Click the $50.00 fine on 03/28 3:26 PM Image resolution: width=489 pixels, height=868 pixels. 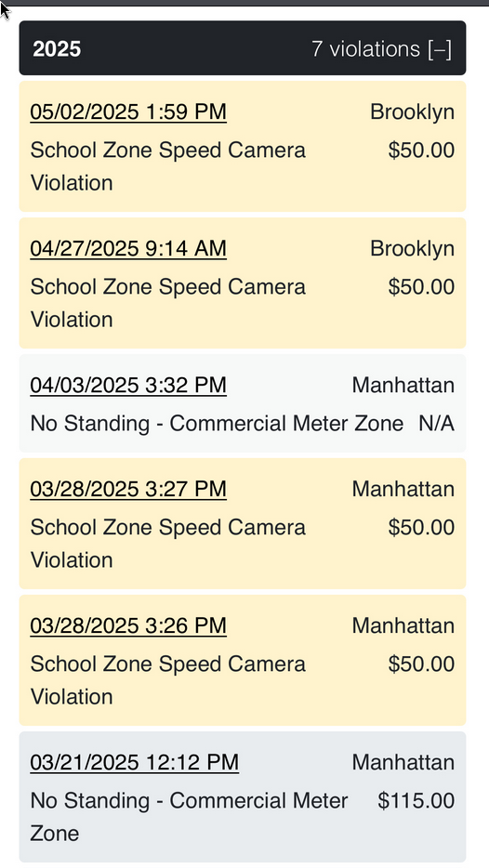click(421, 664)
